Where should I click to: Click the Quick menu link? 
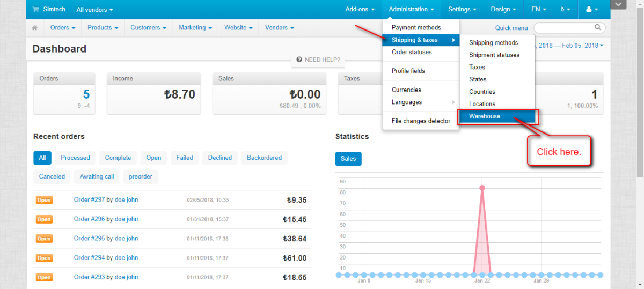pyautogui.click(x=511, y=28)
